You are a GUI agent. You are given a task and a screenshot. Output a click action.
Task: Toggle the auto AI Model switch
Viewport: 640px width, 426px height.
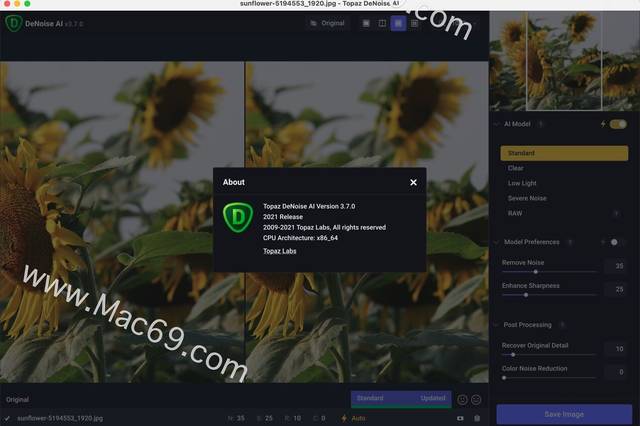[618, 124]
